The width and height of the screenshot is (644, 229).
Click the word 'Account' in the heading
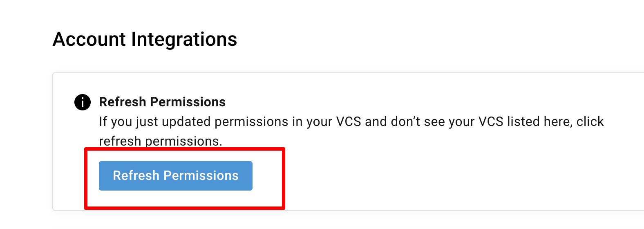tap(89, 40)
